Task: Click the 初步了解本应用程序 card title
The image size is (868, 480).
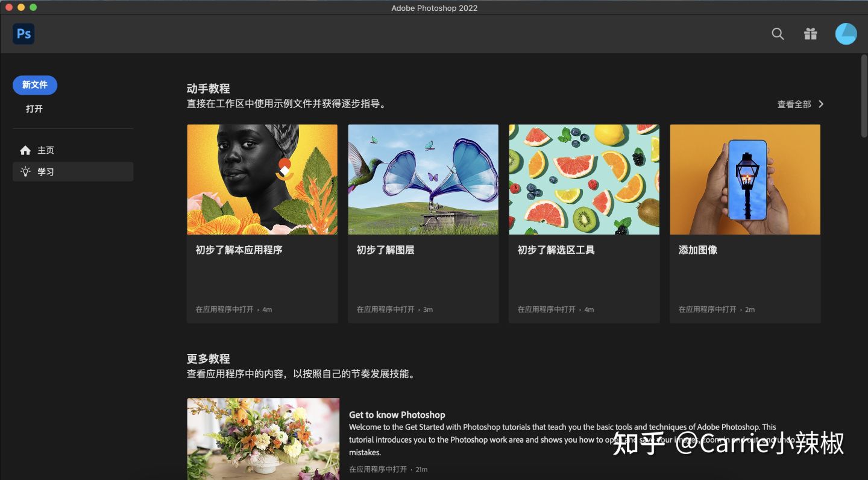Action: click(x=239, y=250)
